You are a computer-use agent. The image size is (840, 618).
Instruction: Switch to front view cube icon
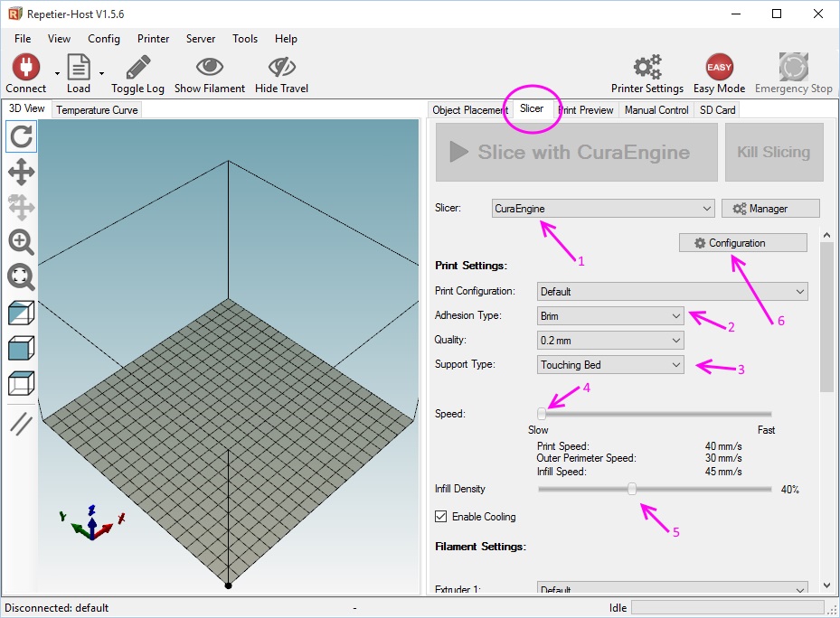[22, 348]
